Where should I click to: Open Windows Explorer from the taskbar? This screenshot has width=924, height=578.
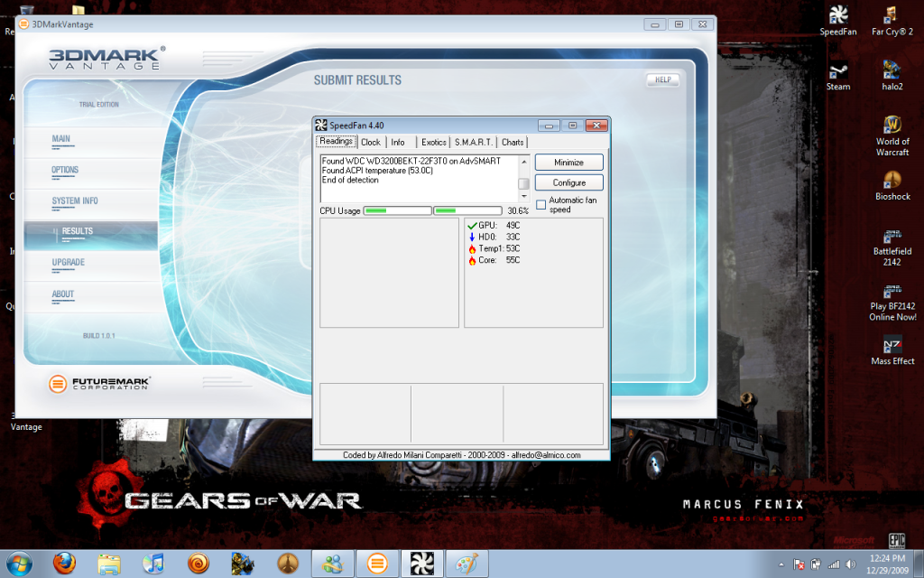[109, 564]
